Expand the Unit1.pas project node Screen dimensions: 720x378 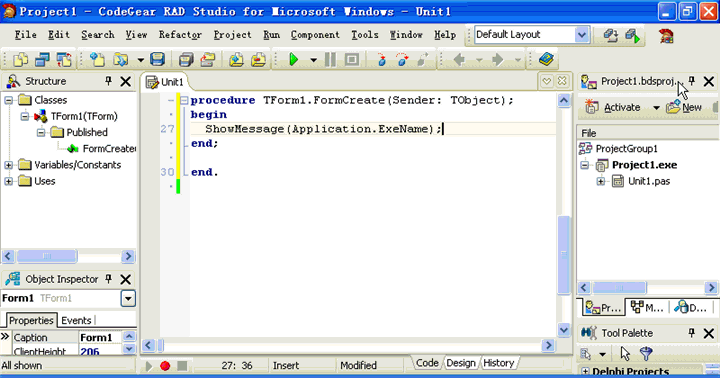tap(601, 181)
